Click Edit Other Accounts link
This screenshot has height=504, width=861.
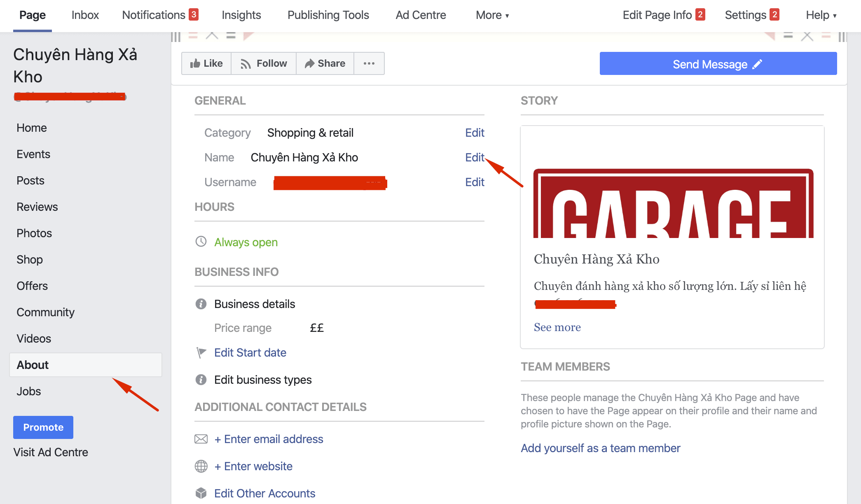[264, 493]
